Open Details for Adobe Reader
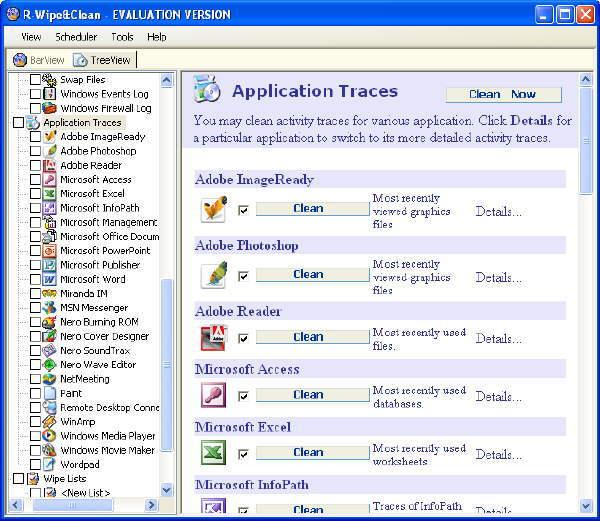The image size is (600, 521). point(499,339)
